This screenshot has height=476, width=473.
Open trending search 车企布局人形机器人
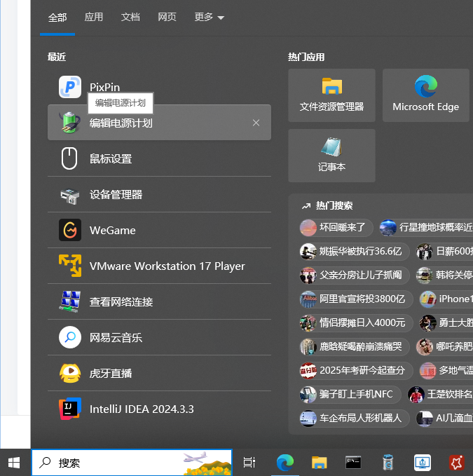pos(355,418)
